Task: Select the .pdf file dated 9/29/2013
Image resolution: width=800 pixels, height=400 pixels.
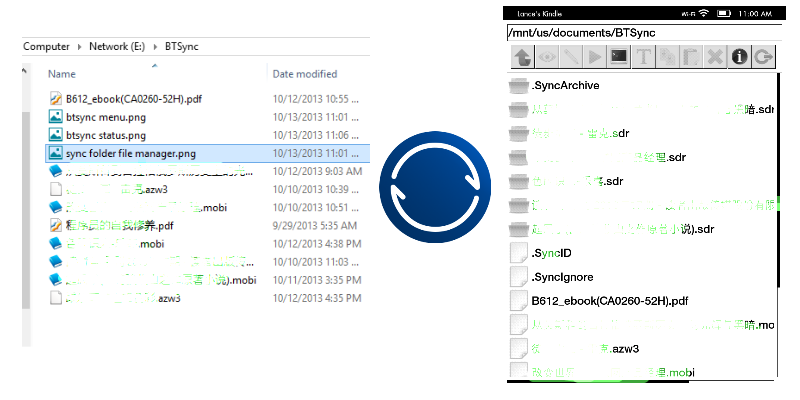Action: (120, 226)
